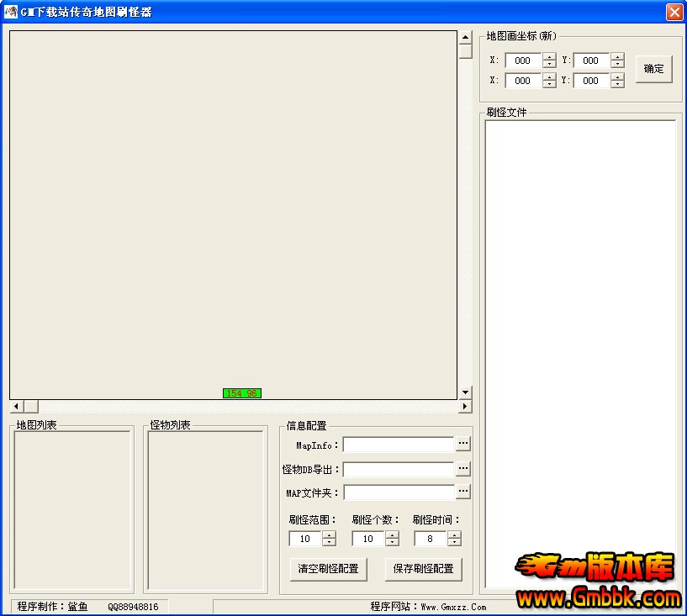
Task: Focus the 怪物DB导出 path input
Action: (399, 469)
